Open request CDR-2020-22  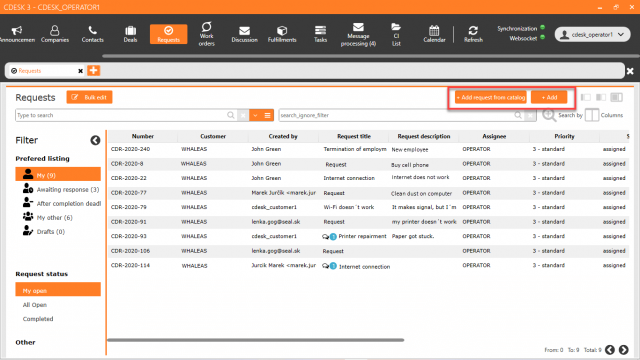(x=369, y=178)
